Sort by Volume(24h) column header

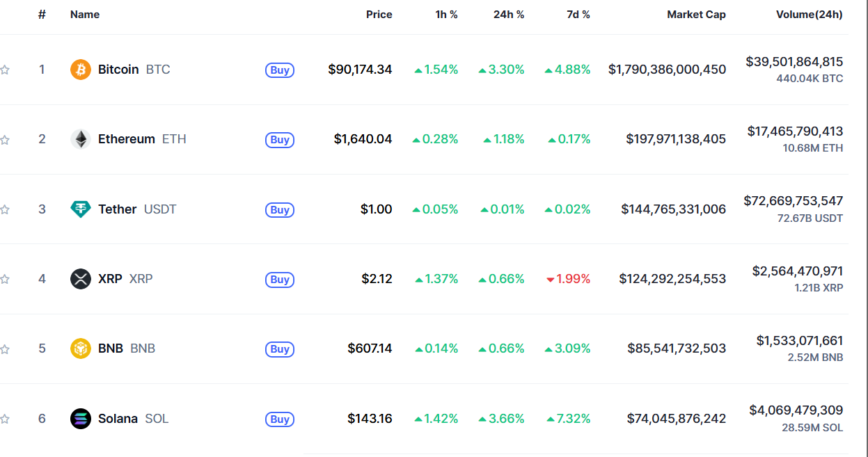click(x=809, y=15)
